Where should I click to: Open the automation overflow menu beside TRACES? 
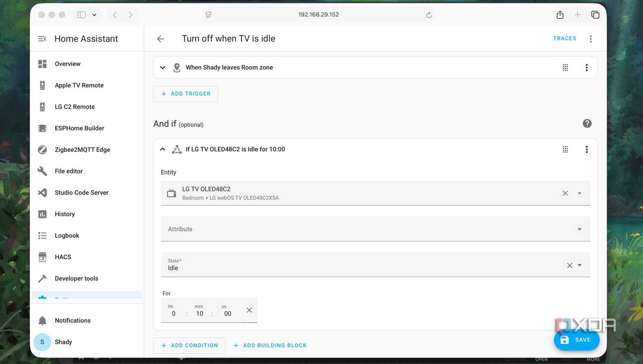pyautogui.click(x=591, y=39)
